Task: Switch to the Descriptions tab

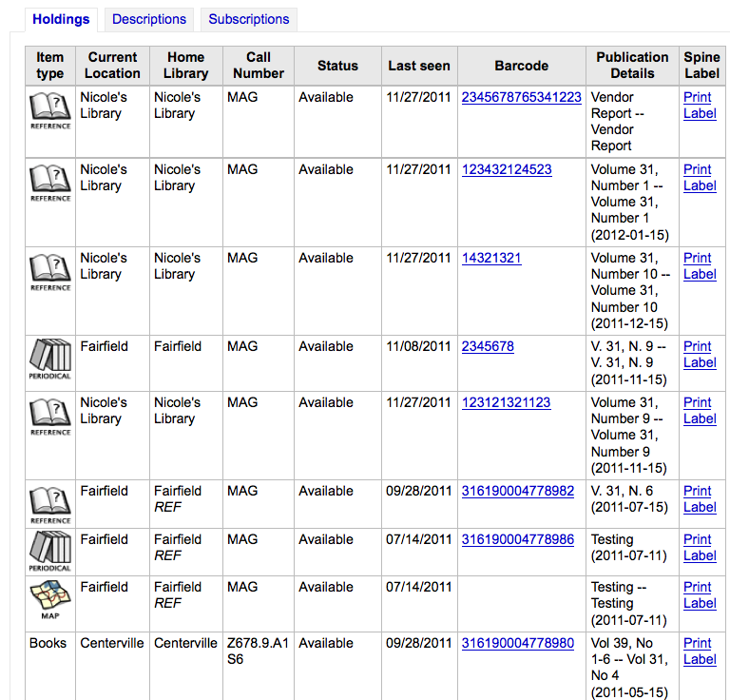Action: point(149,19)
